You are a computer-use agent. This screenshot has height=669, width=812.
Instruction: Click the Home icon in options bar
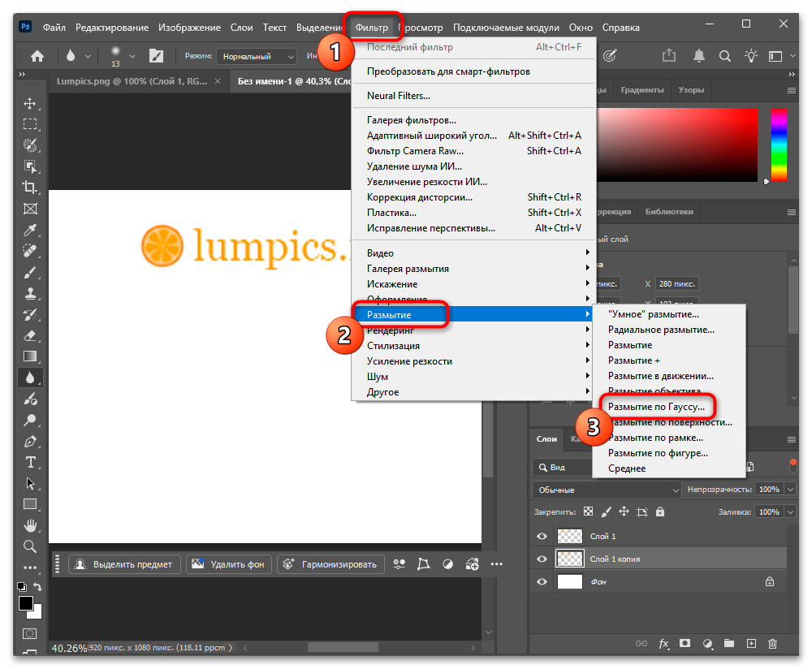click(37, 56)
